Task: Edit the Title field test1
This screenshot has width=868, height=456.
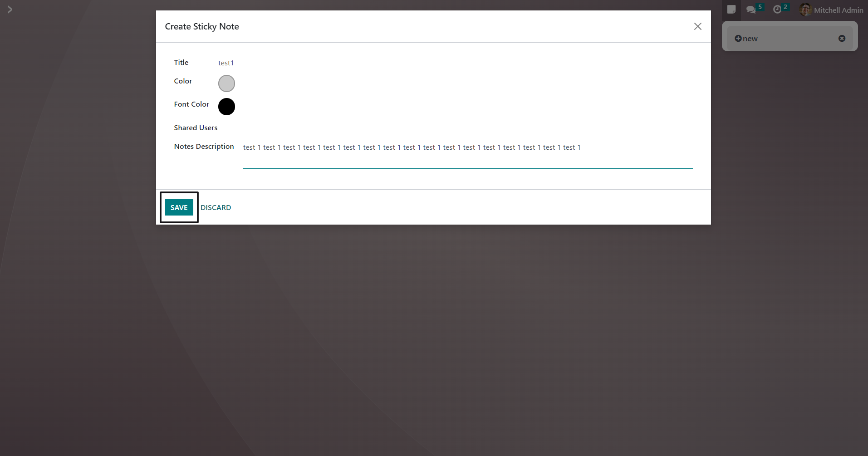Action: click(x=455, y=63)
